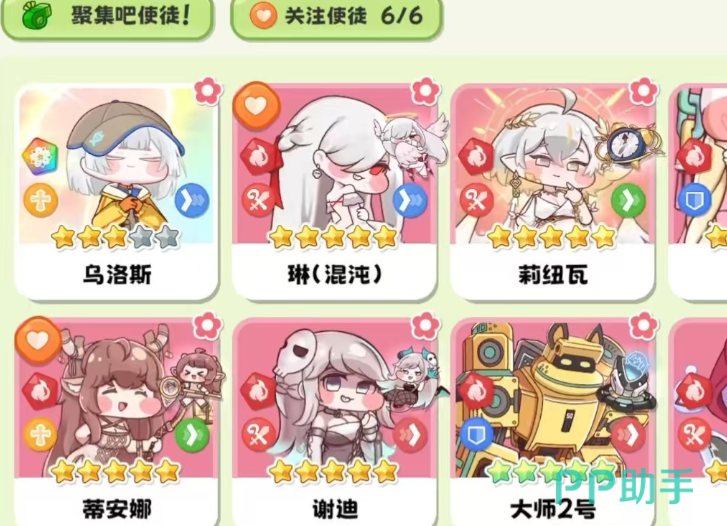
Task: Select the 大师2号 robot portrait
Action: click(553, 399)
